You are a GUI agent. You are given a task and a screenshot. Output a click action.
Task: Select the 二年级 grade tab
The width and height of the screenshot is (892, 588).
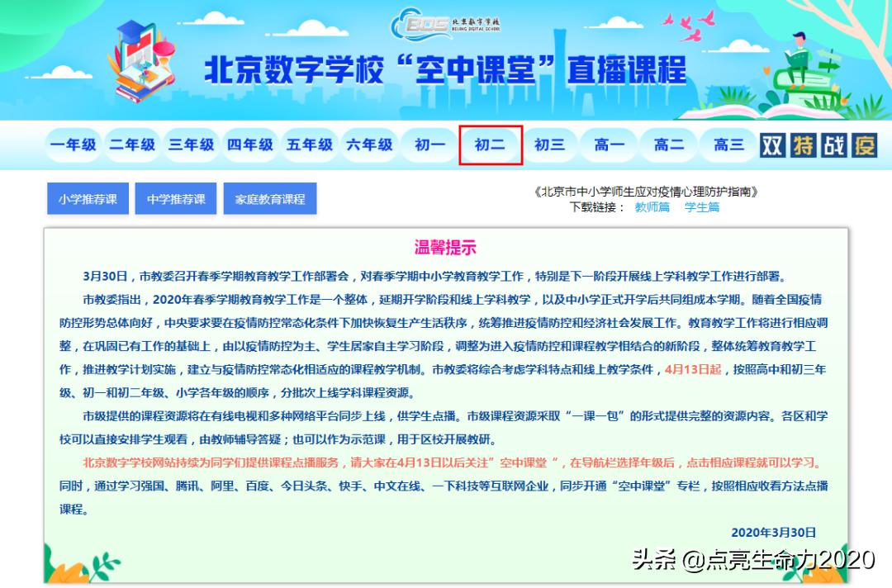[133, 145]
